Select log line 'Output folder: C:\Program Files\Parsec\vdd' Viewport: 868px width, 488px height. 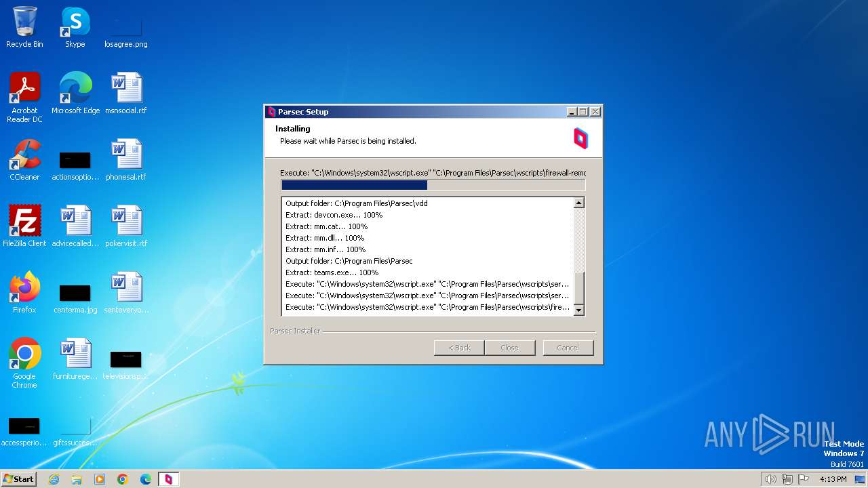point(356,203)
